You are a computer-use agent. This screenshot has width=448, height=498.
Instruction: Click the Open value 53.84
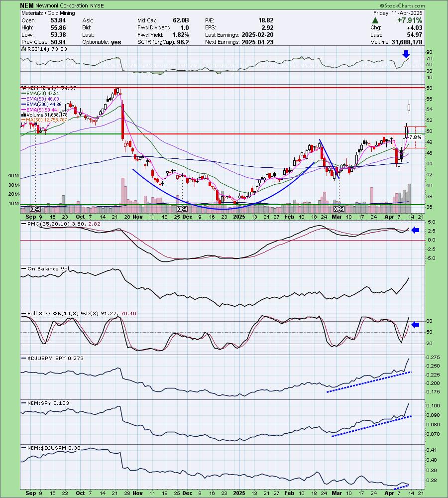coord(58,20)
